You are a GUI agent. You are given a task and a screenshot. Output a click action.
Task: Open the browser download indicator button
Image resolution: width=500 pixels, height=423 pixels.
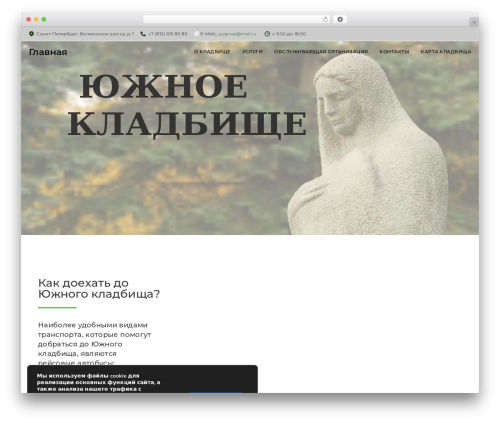(x=340, y=20)
